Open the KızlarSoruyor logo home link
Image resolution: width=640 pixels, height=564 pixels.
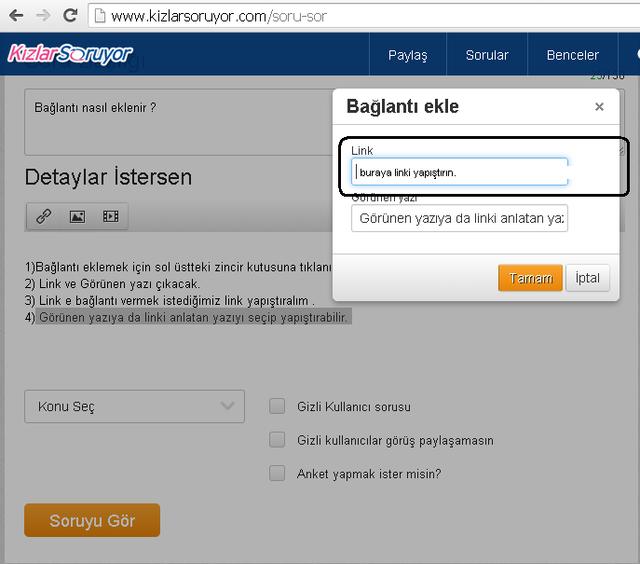coord(70,54)
